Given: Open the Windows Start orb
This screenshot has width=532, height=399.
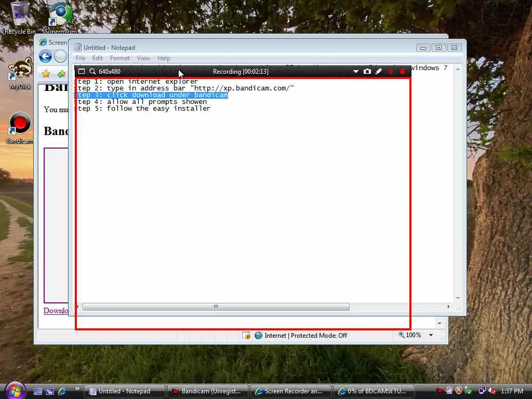Looking at the screenshot, I should tap(15, 390).
